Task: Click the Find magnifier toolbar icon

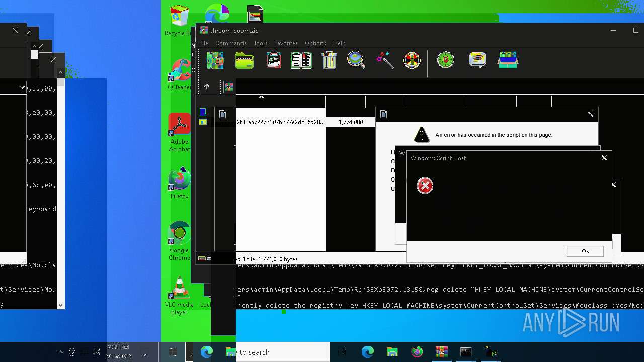Action: point(356,60)
